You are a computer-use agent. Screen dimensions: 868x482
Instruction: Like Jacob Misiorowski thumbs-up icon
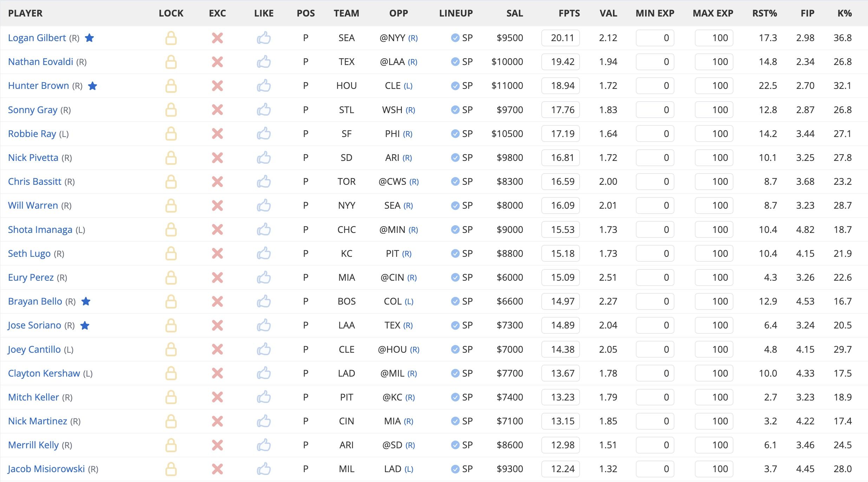264,469
